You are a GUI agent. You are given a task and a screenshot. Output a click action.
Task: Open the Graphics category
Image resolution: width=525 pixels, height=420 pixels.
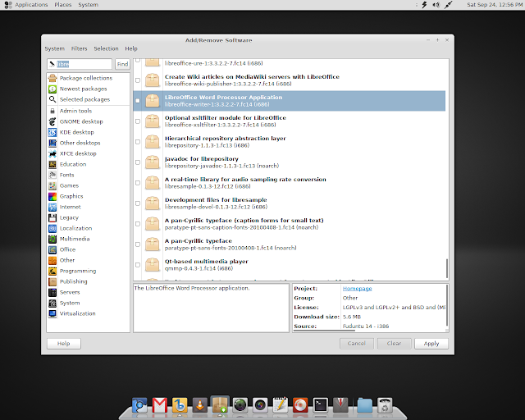[x=71, y=196]
